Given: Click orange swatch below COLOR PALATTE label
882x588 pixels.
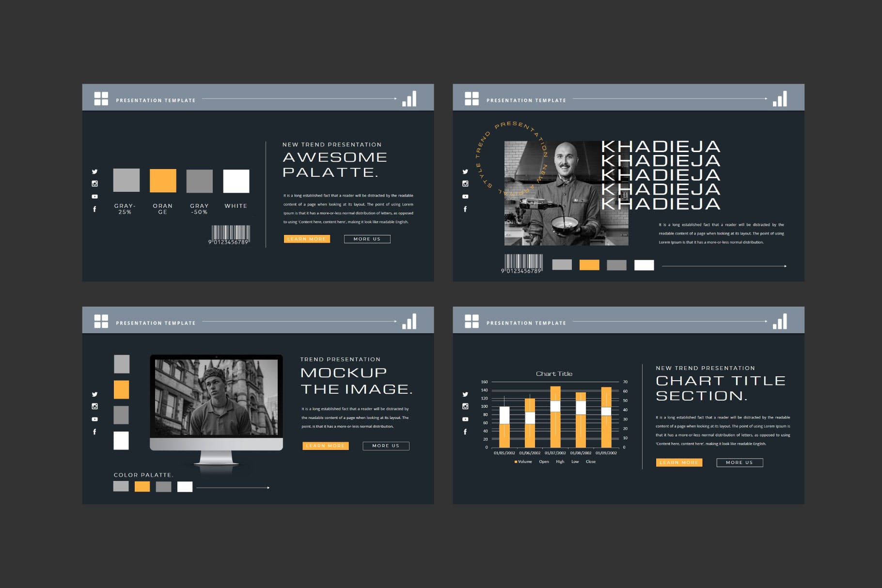Looking at the screenshot, I should point(142,487).
